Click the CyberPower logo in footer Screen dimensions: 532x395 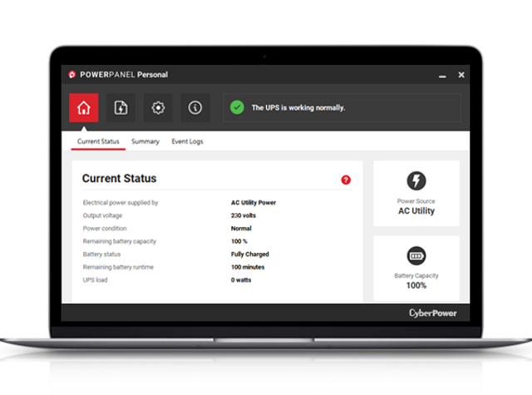click(x=433, y=313)
